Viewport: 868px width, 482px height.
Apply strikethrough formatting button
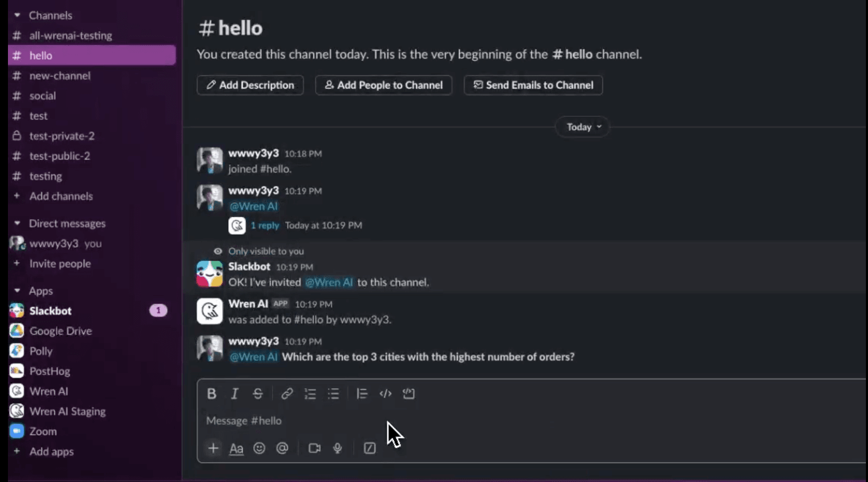click(258, 394)
